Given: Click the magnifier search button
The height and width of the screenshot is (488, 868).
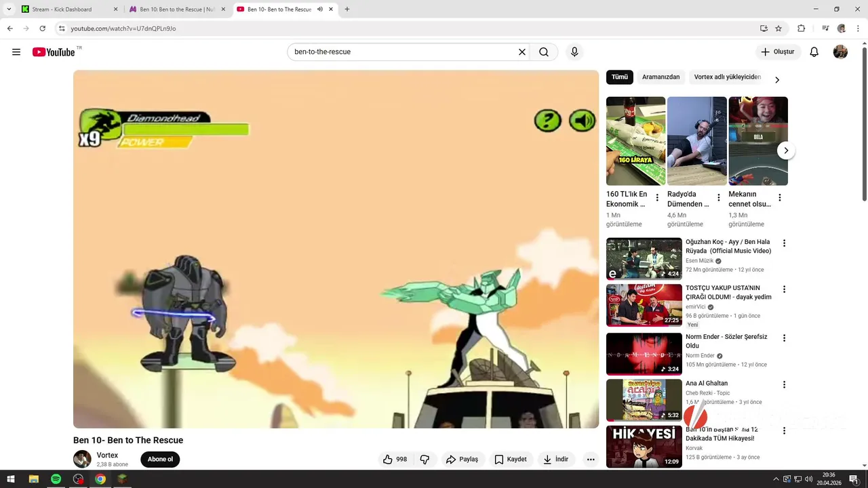Looking at the screenshot, I should click(544, 52).
